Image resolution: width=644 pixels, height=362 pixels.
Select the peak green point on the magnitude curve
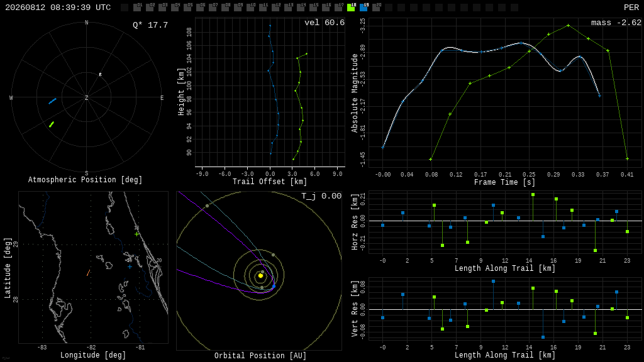click(569, 25)
